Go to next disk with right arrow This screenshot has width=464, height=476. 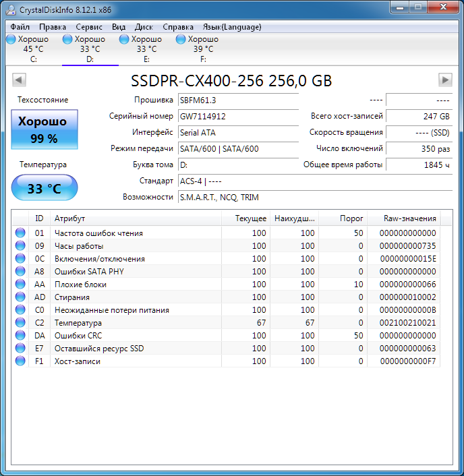[x=445, y=80]
